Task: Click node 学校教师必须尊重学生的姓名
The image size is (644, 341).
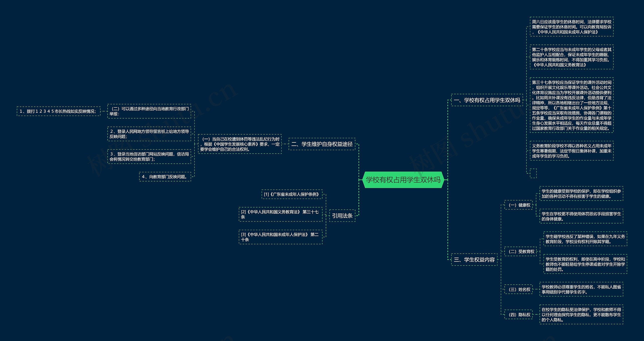Action: coord(581,289)
